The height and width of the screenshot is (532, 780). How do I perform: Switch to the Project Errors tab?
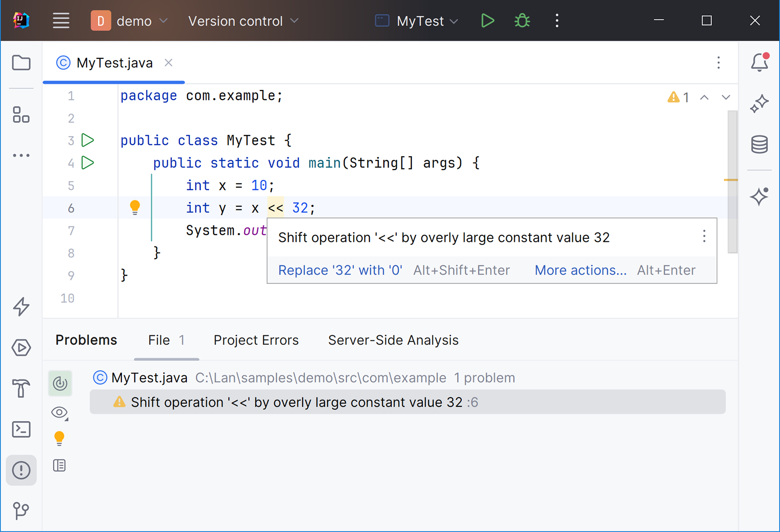256,340
